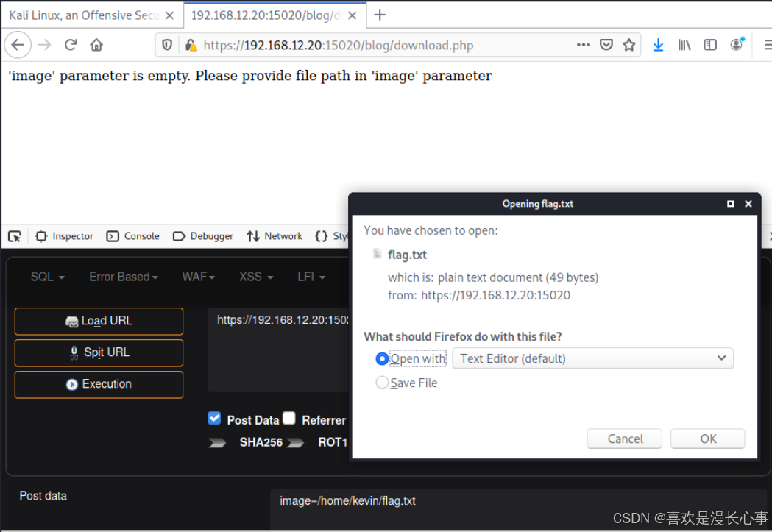Click the text file icon beside flag.txt
772x532 pixels.
point(377,253)
